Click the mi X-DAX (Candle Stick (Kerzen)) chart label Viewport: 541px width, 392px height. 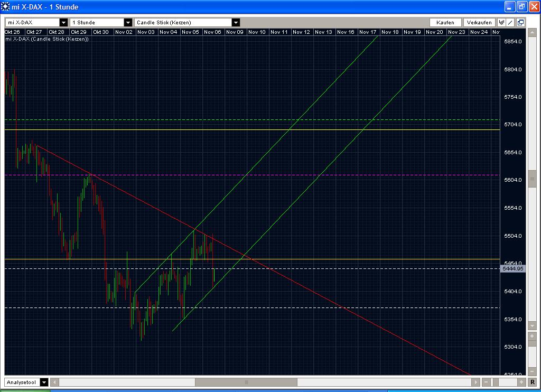47,39
